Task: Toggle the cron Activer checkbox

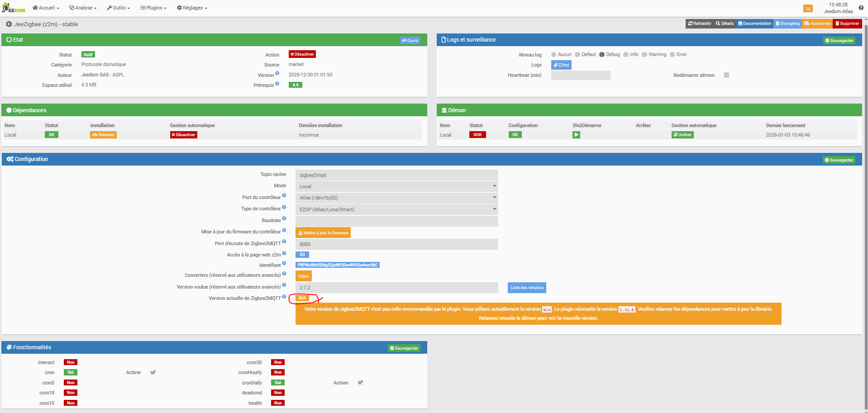Action: coord(153,372)
